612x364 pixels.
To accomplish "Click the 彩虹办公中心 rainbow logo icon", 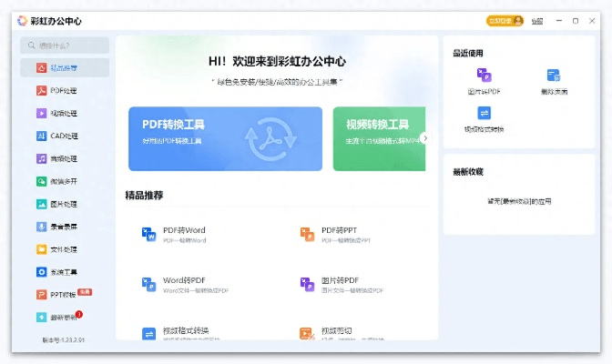I will click(22, 21).
